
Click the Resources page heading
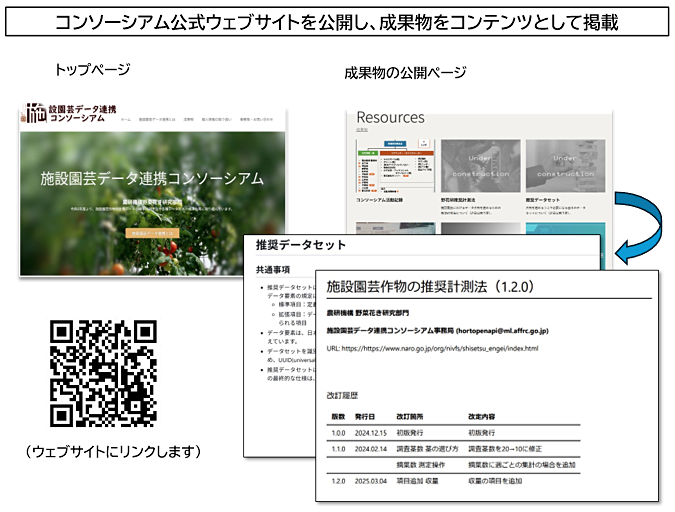[390, 117]
